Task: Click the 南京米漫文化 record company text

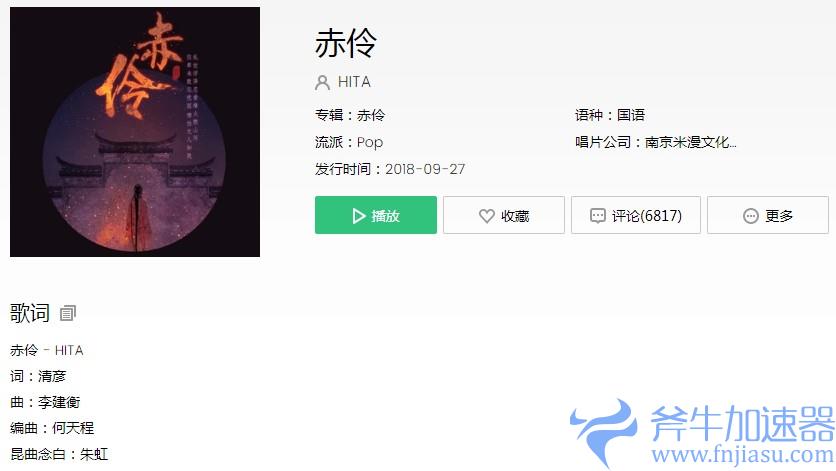Action: tap(690, 142)
